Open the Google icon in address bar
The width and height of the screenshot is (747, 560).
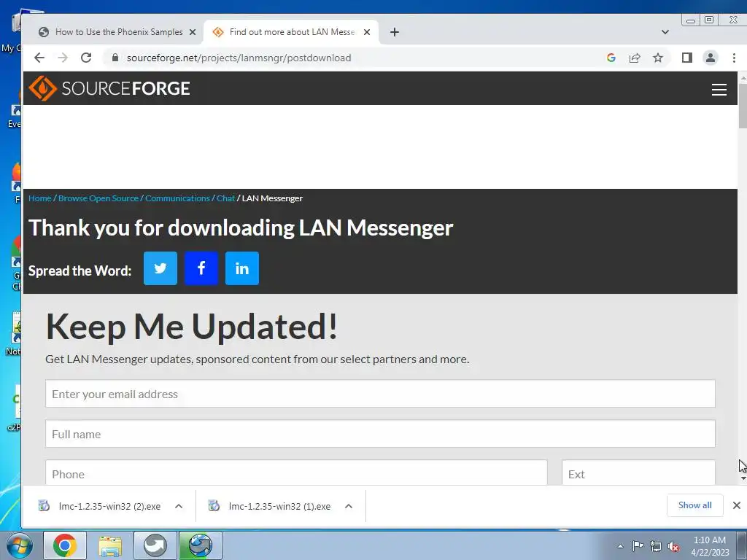pyautogui.click(x=611, y=58)
